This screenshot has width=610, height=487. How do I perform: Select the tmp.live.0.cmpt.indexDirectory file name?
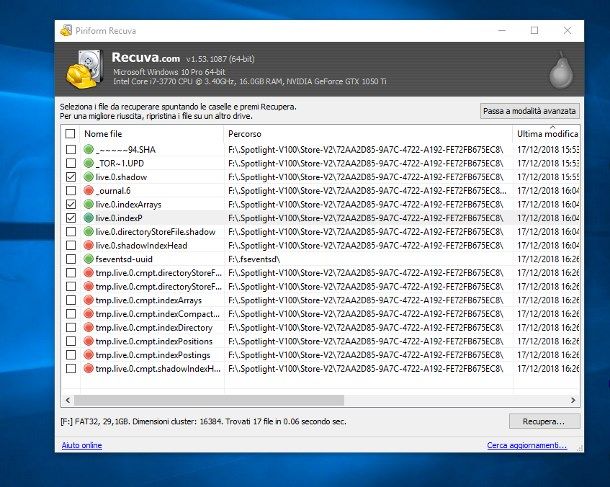click(x=154, y=328)
